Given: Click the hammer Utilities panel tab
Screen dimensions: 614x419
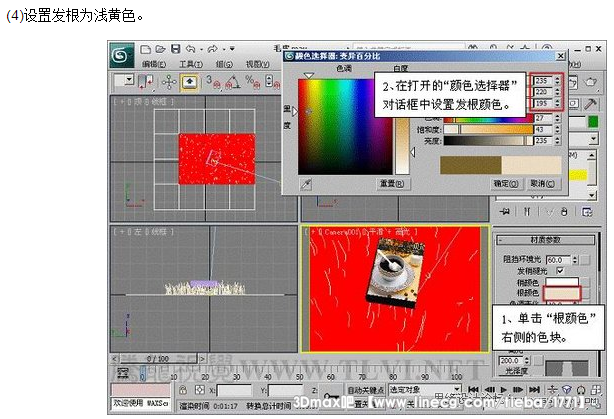Looking at the screenshot, I should 590,104.
